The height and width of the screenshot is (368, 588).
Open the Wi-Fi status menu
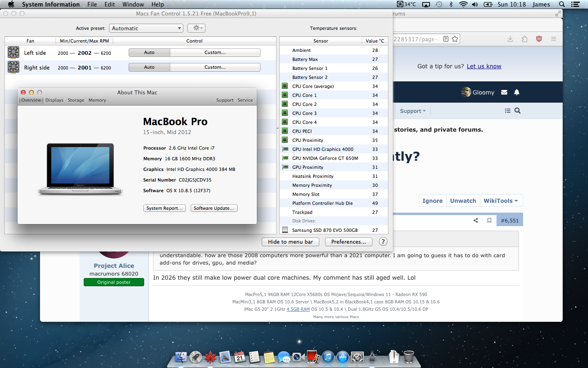click(x=463, y=4)
